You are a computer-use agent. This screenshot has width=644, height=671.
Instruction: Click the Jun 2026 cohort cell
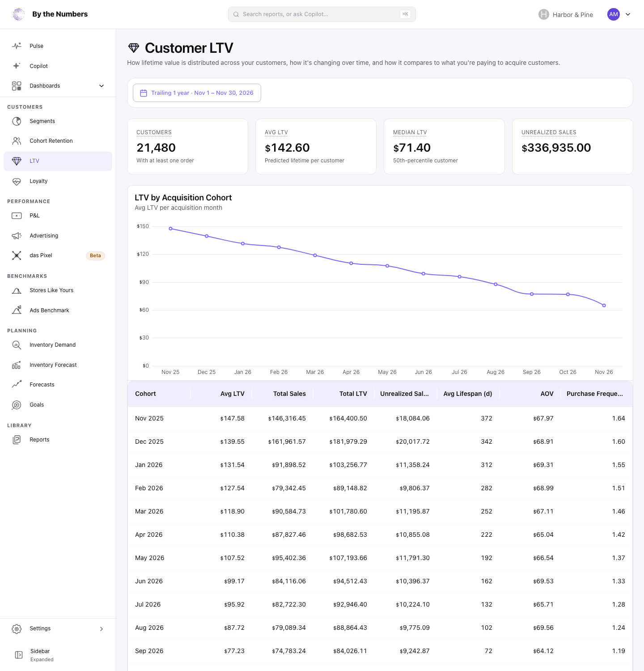[149, 581]
